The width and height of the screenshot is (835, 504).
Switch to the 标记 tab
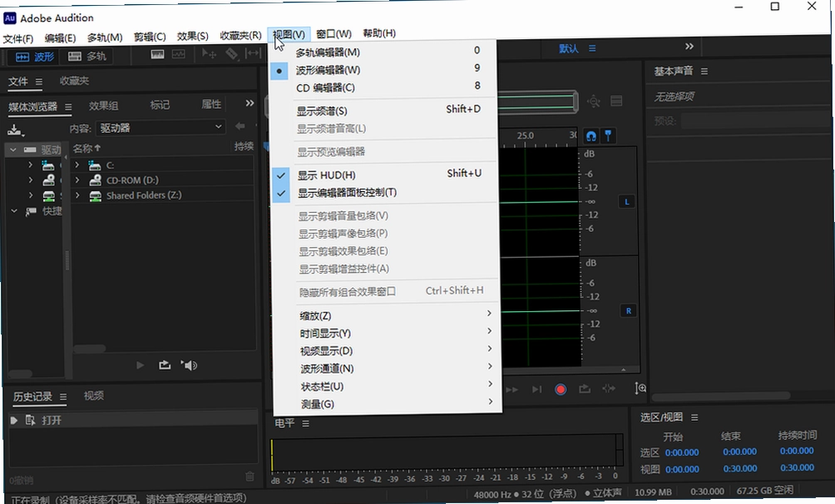[159, 105]
